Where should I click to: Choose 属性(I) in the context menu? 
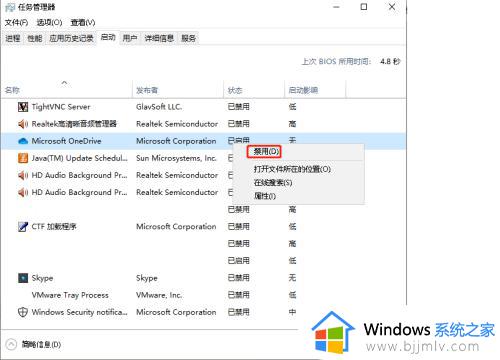[265, 196]
